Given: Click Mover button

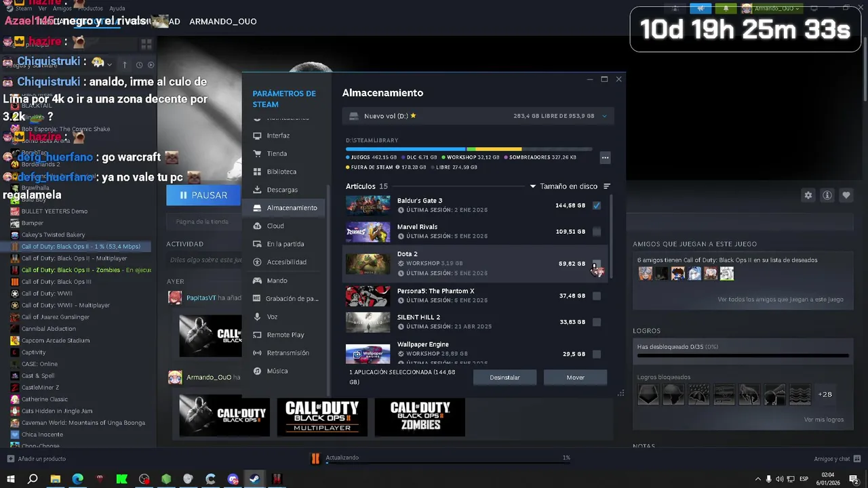Looking at the screenshot, I should (576, 378).
